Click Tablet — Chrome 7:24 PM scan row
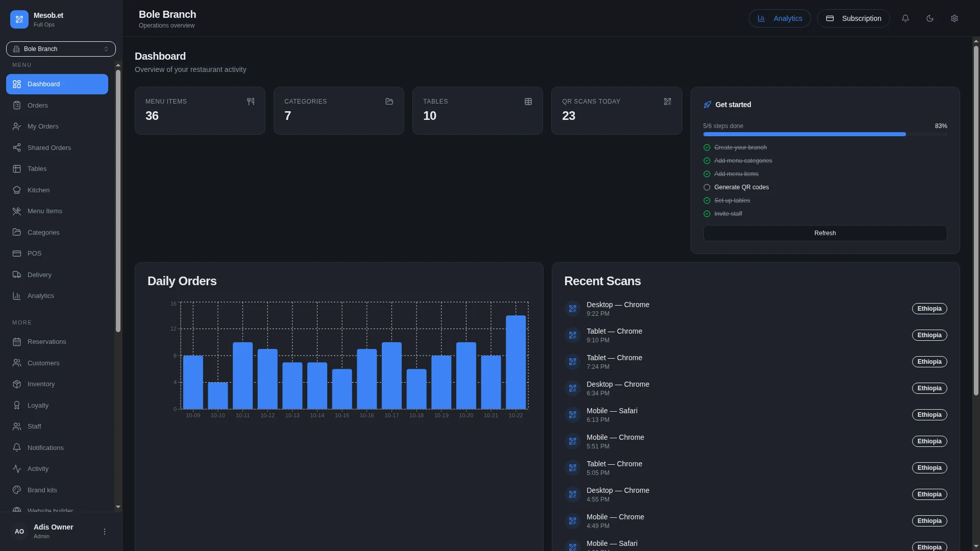This screenshot has height=551, width=980. (x=755, y=362)
